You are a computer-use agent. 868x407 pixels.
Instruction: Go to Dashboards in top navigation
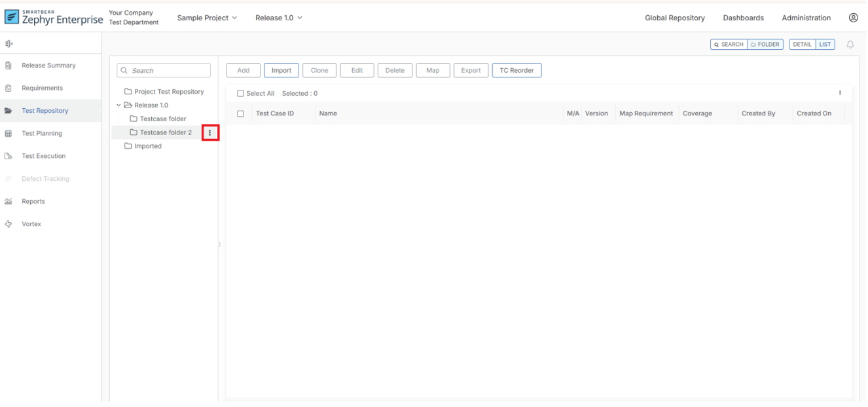[x=743, y=18]
